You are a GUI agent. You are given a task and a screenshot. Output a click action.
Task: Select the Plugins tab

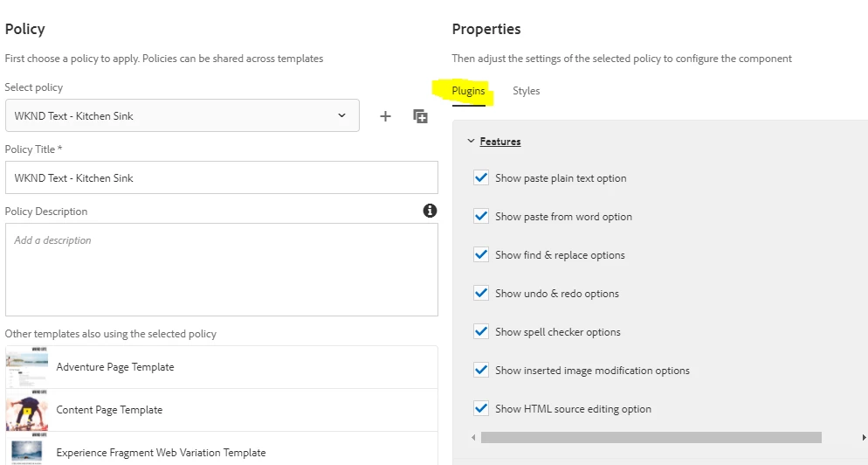point(468,91)
